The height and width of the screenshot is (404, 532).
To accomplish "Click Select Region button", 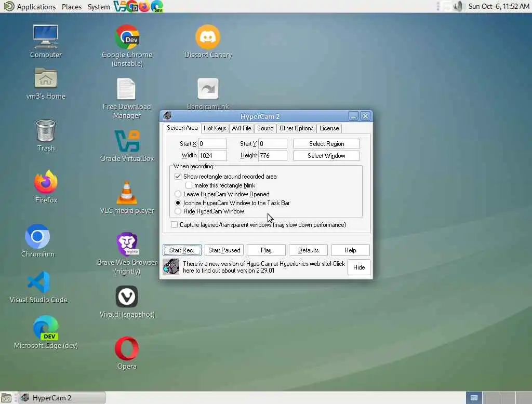I will (326, 144).
